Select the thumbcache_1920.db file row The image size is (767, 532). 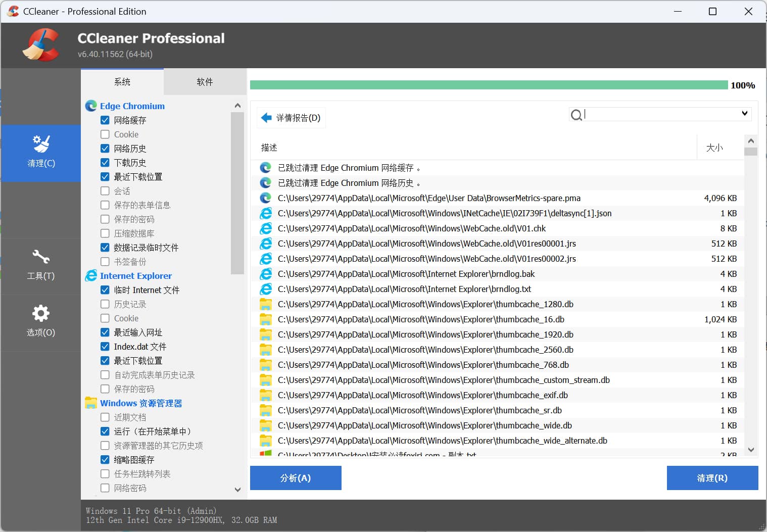pyautogui.click(x=498, y=334)
